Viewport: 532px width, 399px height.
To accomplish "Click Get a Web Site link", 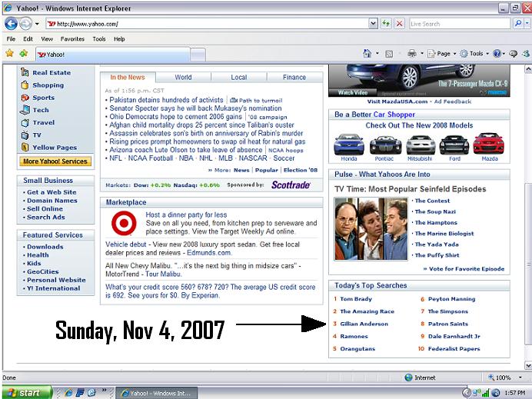I will [52, 192].
